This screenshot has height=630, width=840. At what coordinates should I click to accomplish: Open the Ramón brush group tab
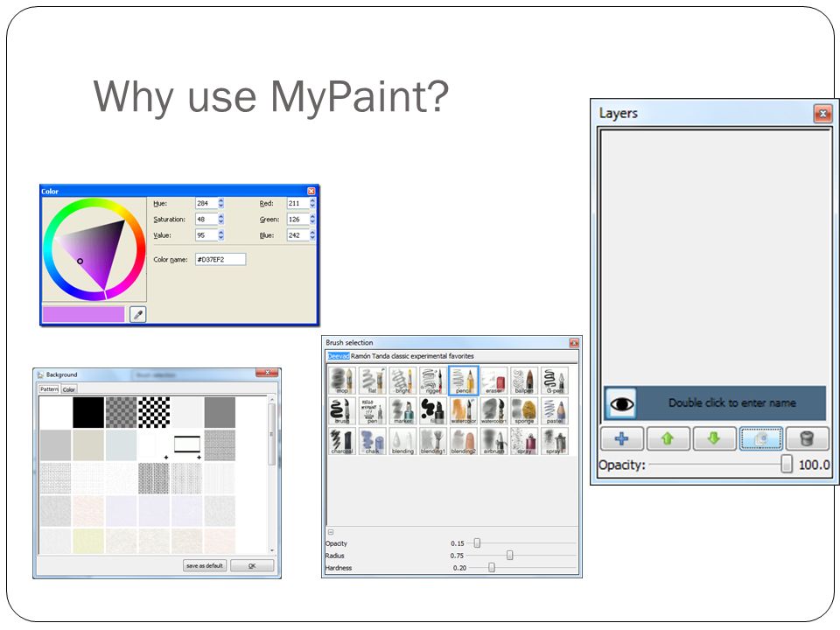tap(360, 356)
